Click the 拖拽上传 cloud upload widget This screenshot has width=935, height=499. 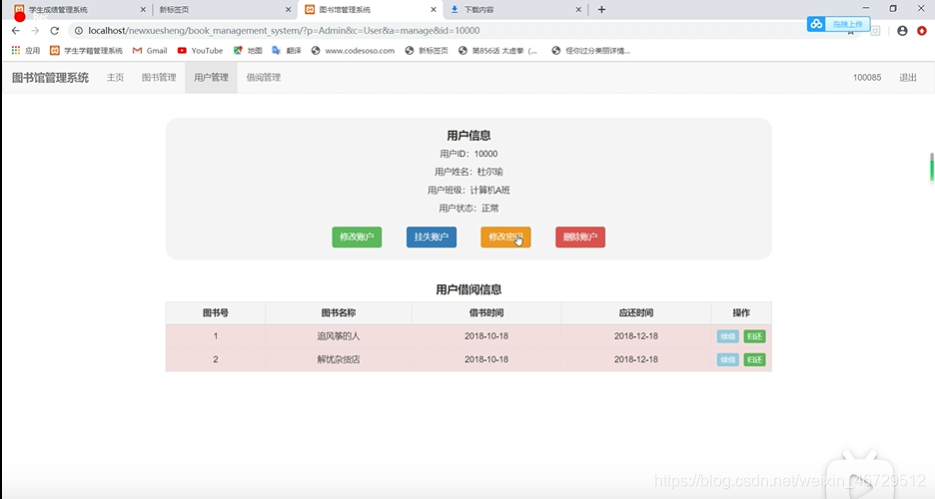(x=838, y=24)
